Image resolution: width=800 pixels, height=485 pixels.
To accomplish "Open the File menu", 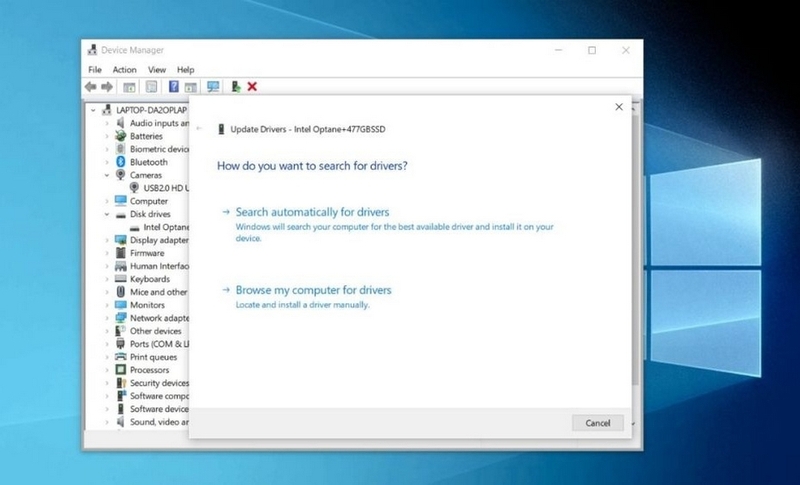I will tap(95, 69).
